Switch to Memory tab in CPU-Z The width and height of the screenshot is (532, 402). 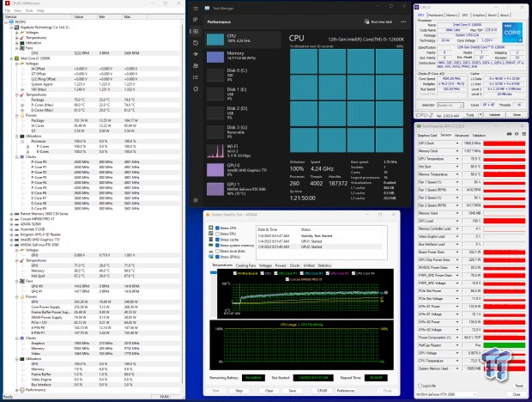tap(451, 15)
